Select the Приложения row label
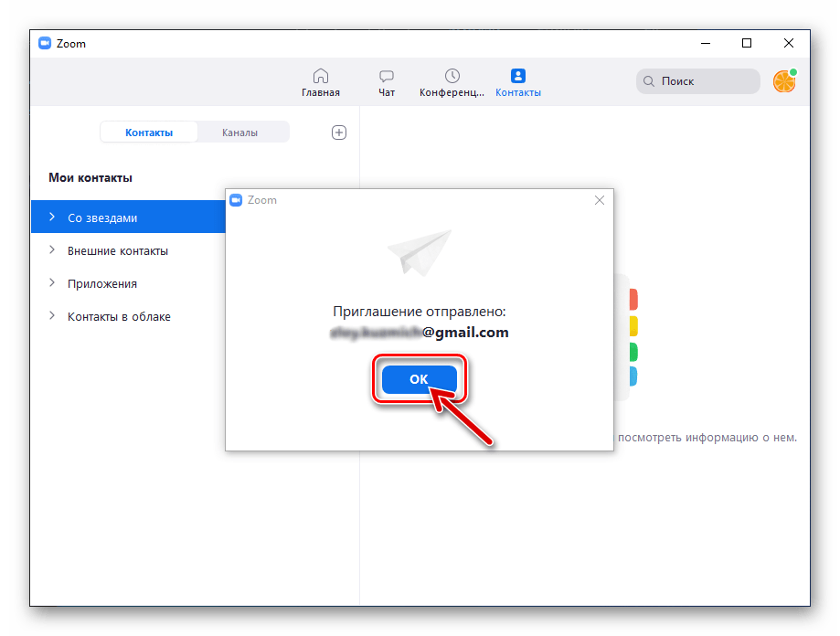This screenshot has width=840, height=636. coord(102,284)
